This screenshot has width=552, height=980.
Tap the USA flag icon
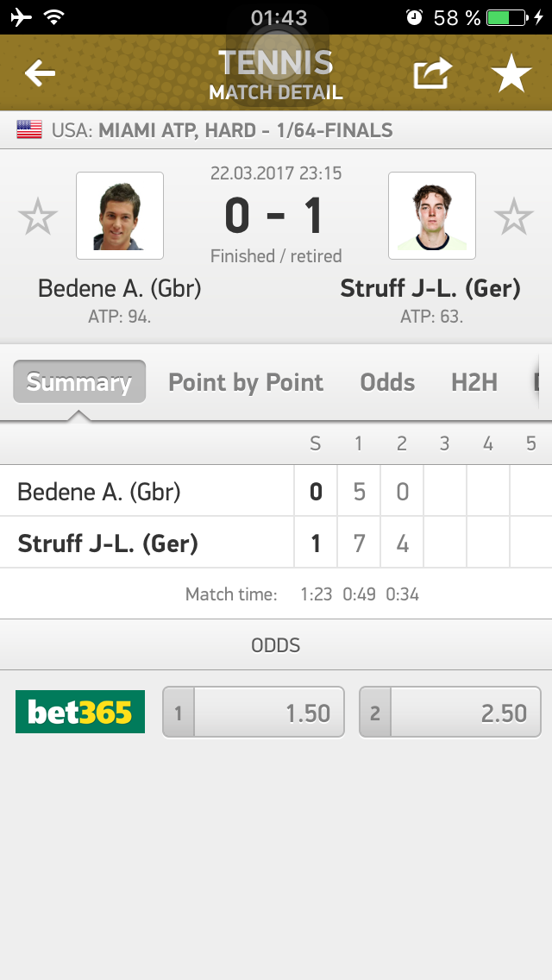29,131
